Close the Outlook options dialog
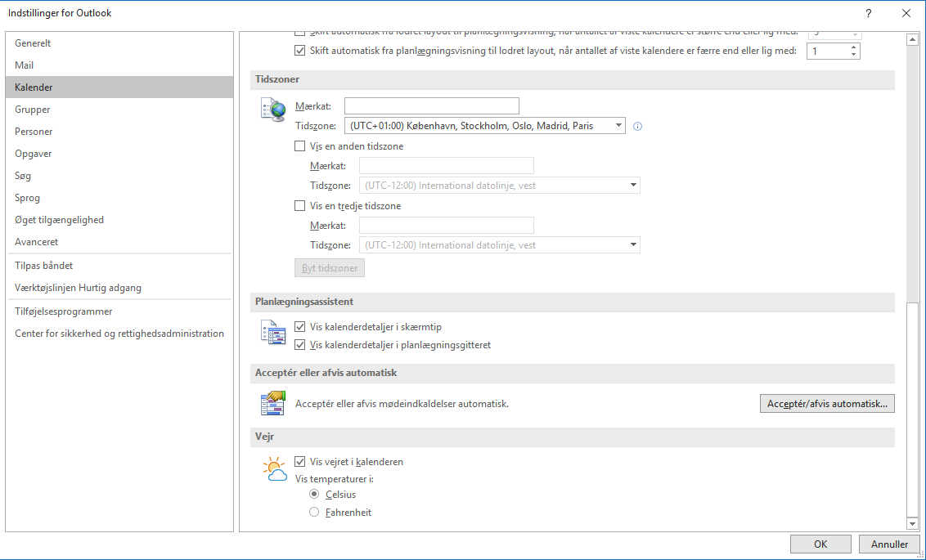Screen dimensions: 926x560 point(906,13)
